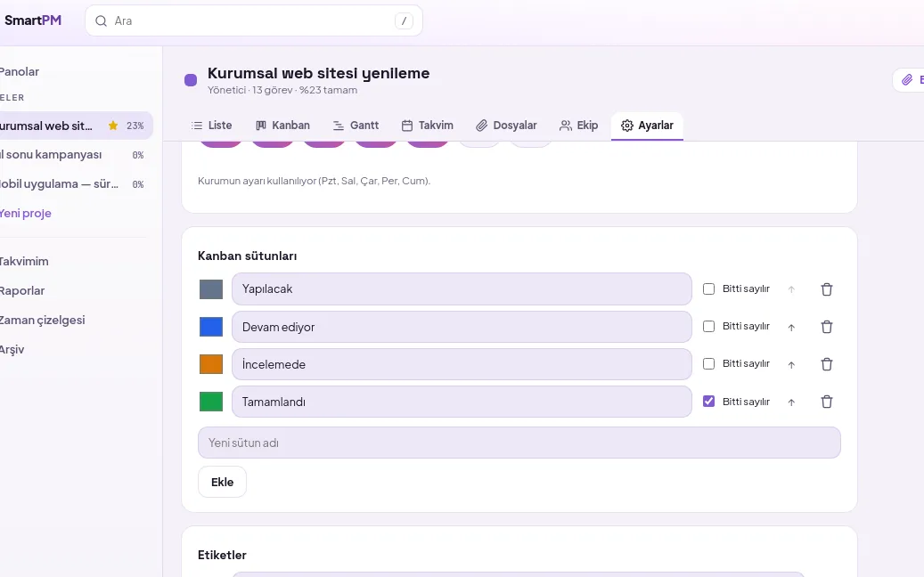Edit the İncelemede column name field
This screenshot has width=924, height=577.
(x=462, y=364)
